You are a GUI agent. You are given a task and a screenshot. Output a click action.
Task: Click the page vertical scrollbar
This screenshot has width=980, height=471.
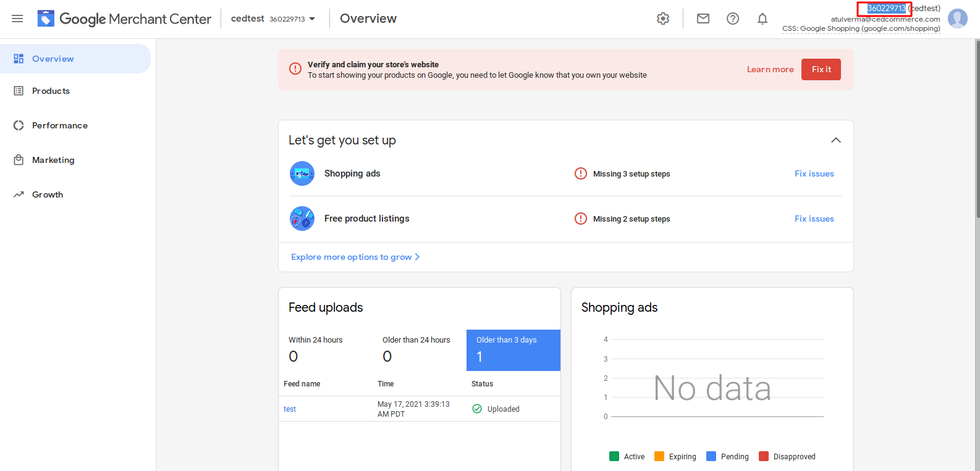pos(978,128)
